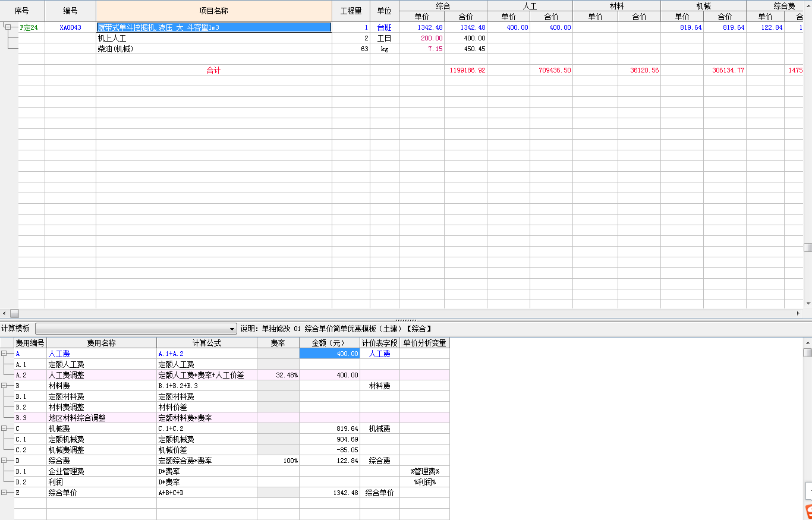Click the horizontal scrollbar left arrow

pos(4,313)
